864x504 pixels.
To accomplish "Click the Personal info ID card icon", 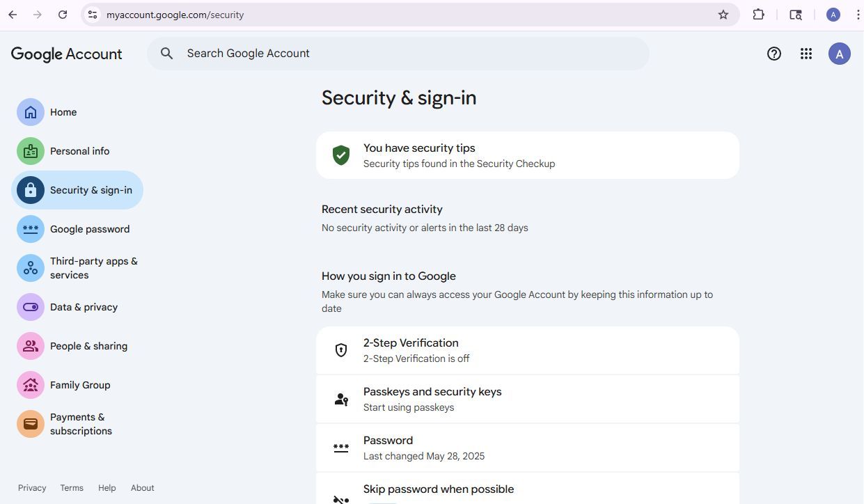I will click(x=31, y=151).
